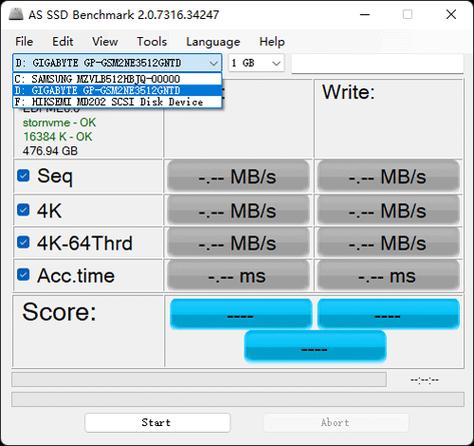Toggle the 4K-64Thrd test checkbox

[23, 242]
